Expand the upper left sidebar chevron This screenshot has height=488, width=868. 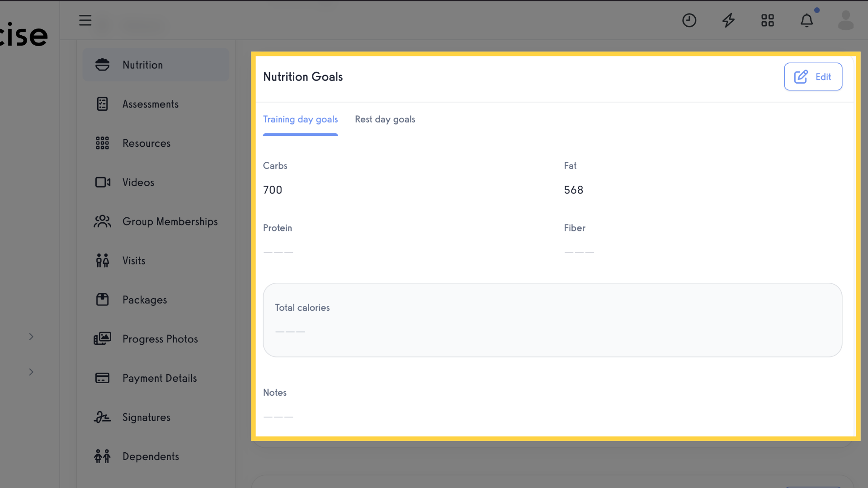click(x=31, y=337)
